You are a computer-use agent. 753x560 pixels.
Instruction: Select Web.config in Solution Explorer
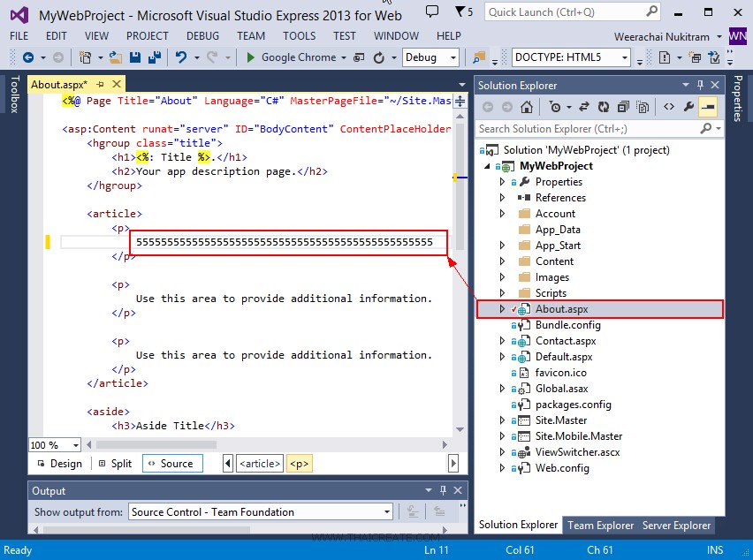click(x=562, y=468)
